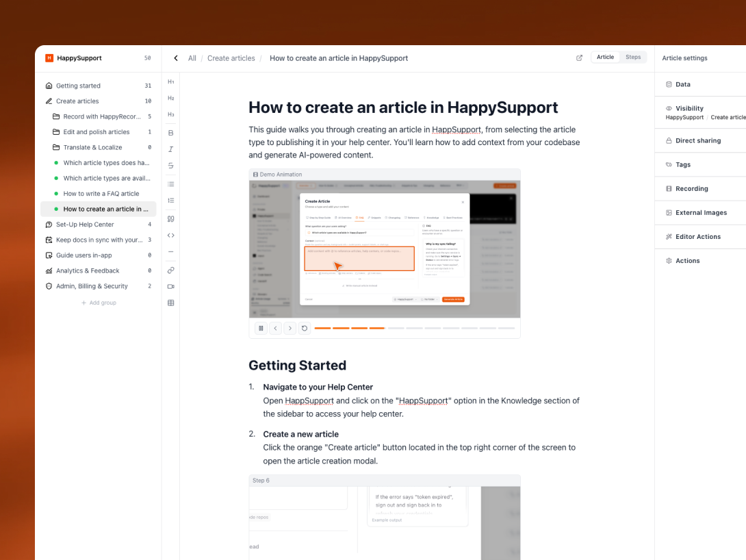Open the Set-Up Help Center group
This screenshot has height=560, width=746.
click(x=99, y=225)
